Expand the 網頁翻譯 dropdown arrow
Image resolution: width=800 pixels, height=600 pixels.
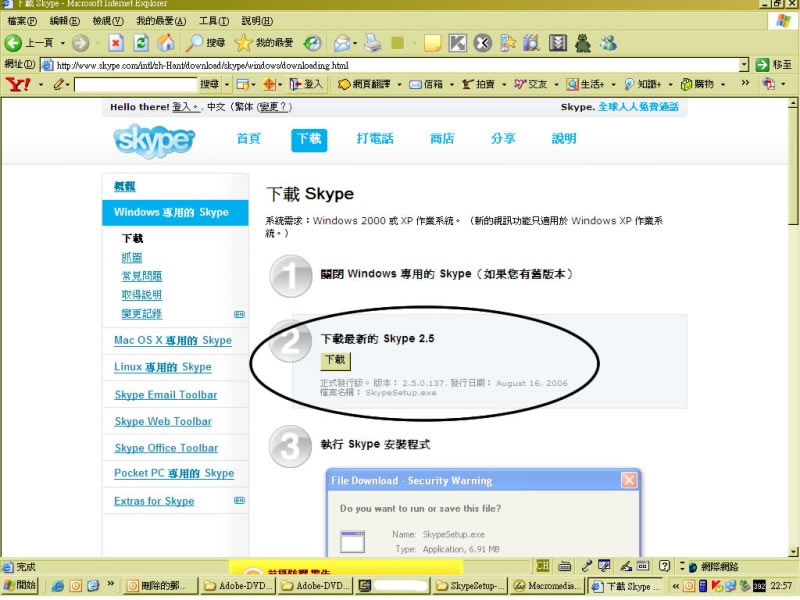pyautogui.click(x=399, y=85)
